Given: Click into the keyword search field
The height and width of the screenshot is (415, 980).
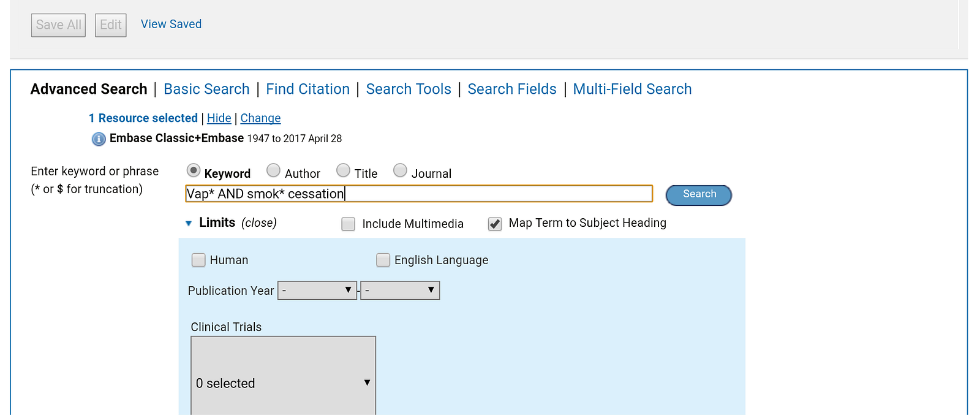Looking at the screenshot, I should 419,194.
